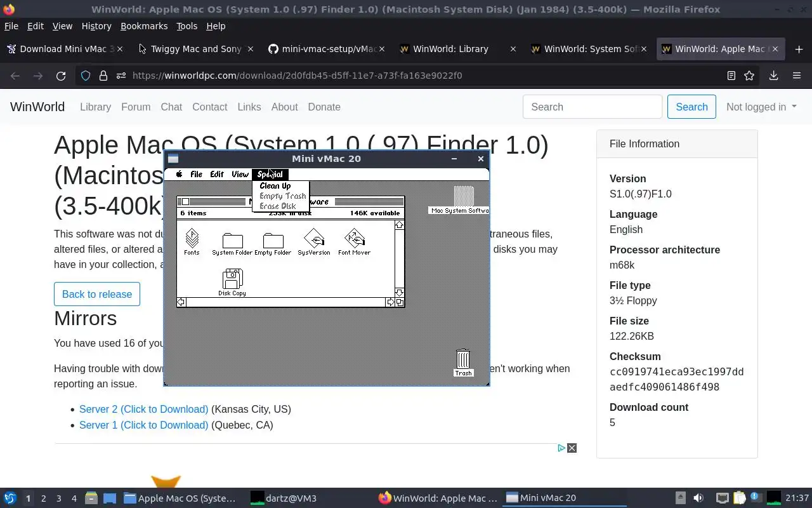The image size is (812, 508).
Task: Focus the WinWorld search input field
Action: [x=593, y=107]
